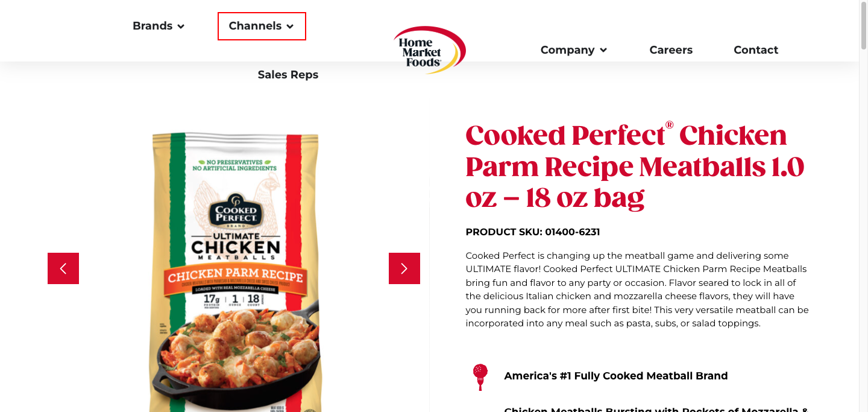This screenshot has height=412, width=868.
Task: Open the Careers page
Action: coord(671,50)
